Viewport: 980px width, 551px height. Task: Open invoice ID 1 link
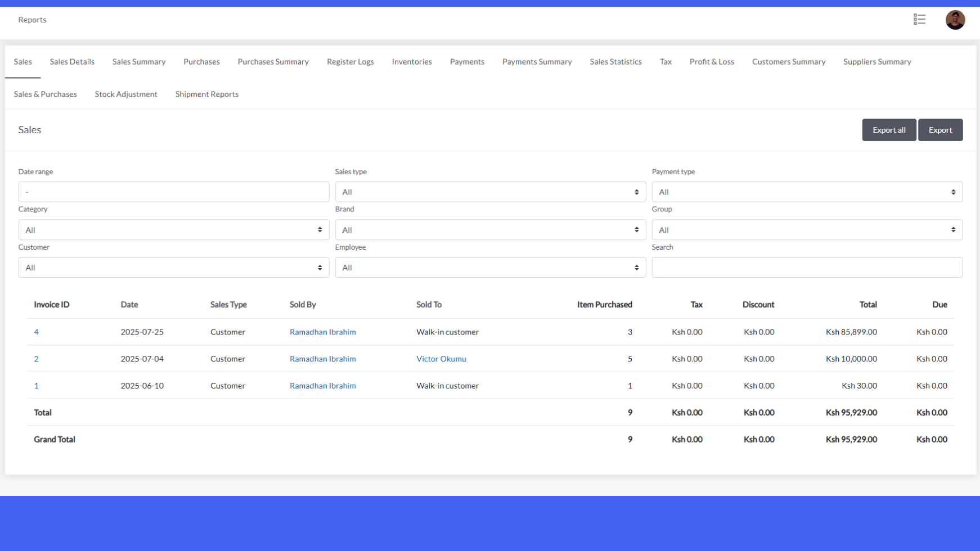37,386
